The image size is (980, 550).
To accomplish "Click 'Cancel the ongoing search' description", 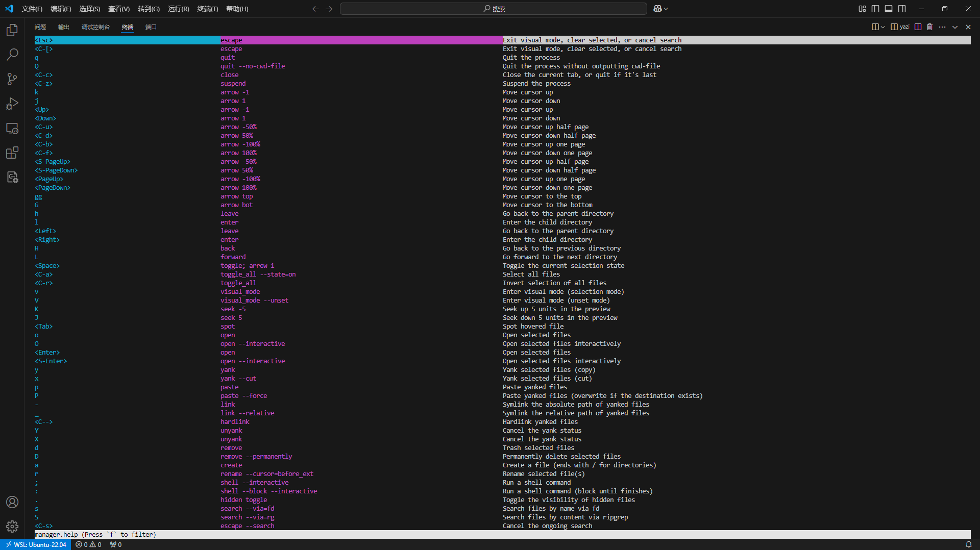I will click(548, 526).
